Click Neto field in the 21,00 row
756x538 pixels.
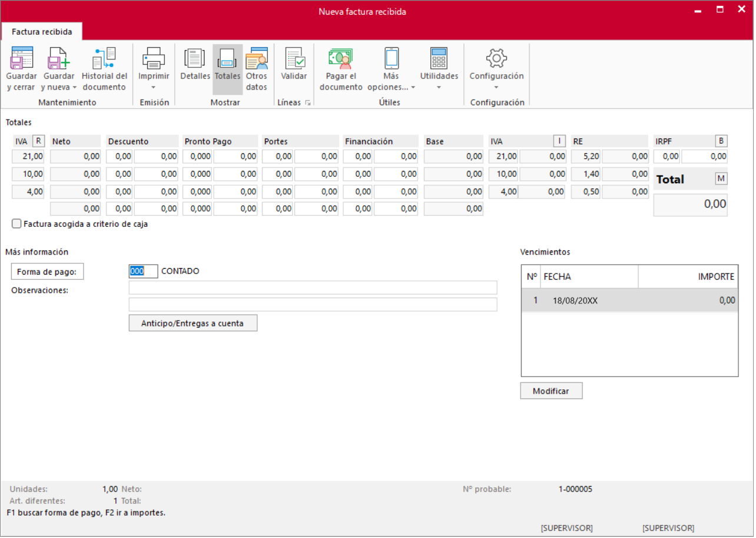coord(75,156)
